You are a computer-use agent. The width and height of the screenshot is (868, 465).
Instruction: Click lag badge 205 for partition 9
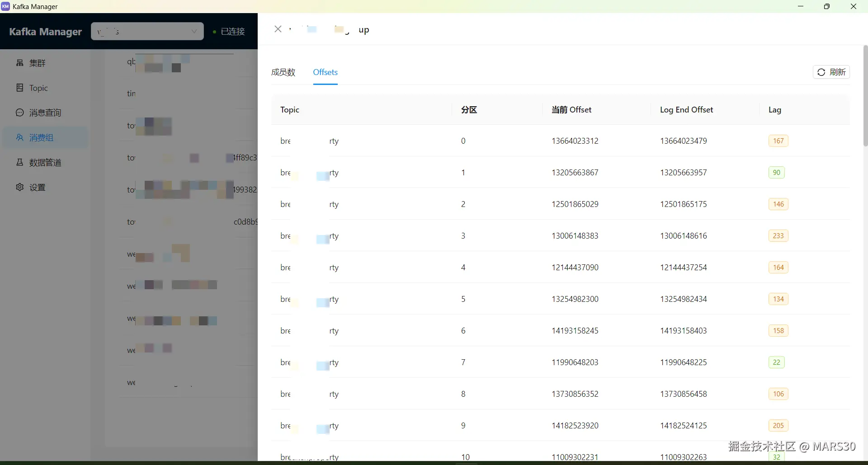click(778, 426)
